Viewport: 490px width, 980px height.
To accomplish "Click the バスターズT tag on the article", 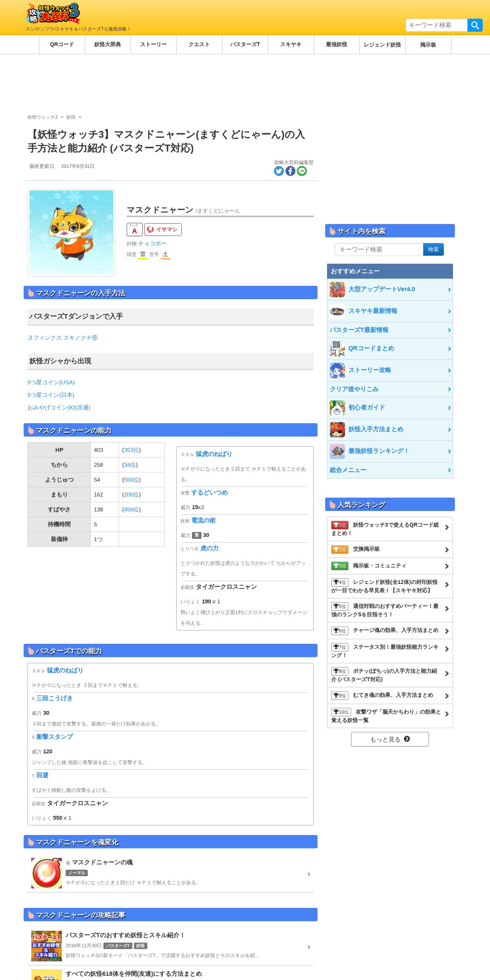I will click(118, 946).
